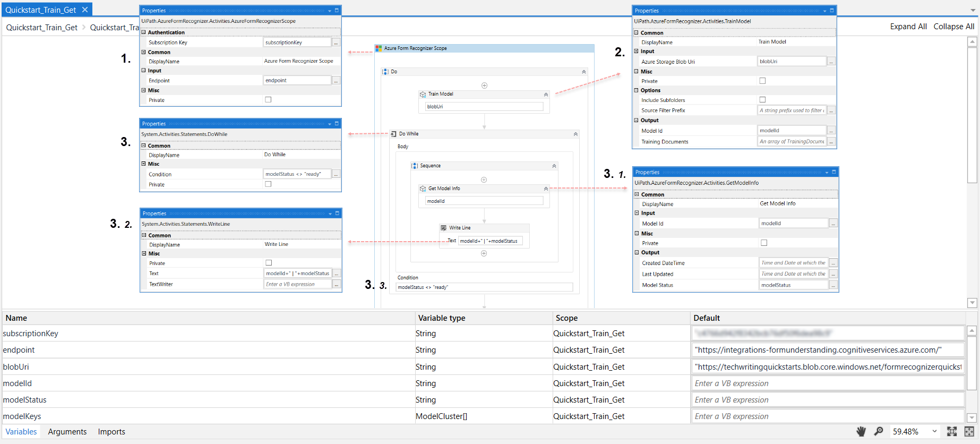Open the 59.48% zoom level dropdown

[934, 431]
